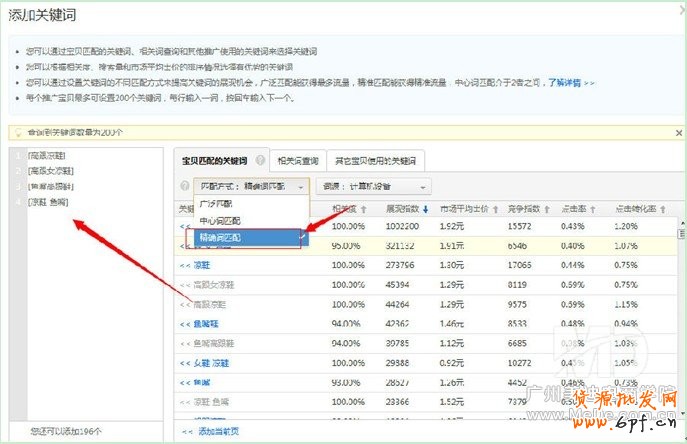This screenshot has width=687, height=444.
Task: Click greyed keyword << 高跟凉鞋 in table
Action: [203, 305]
